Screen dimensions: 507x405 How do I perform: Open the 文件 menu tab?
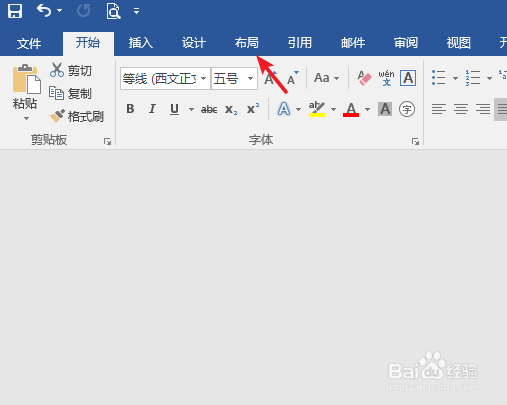29,43
